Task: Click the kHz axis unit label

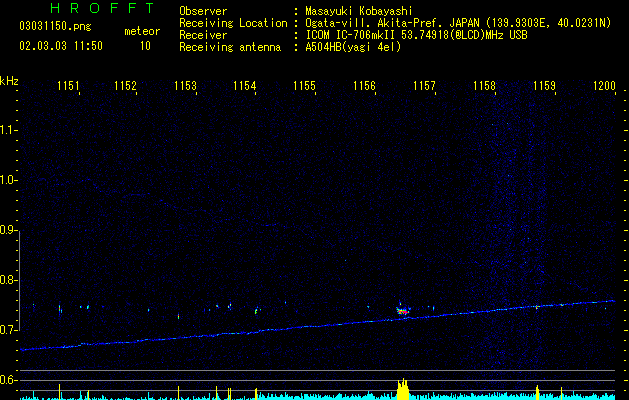Action: coord(9,81)
